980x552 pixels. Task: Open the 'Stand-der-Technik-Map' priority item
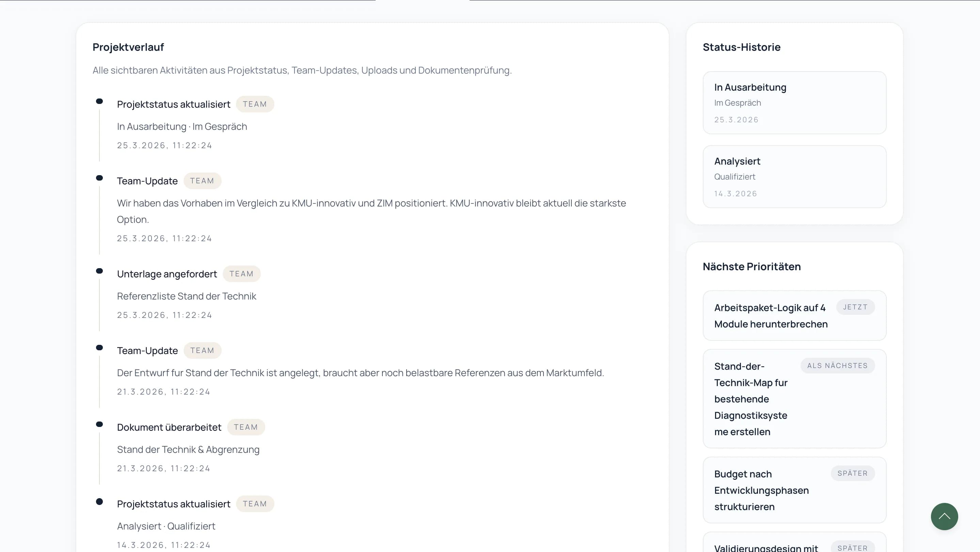(x=751, y=399)
